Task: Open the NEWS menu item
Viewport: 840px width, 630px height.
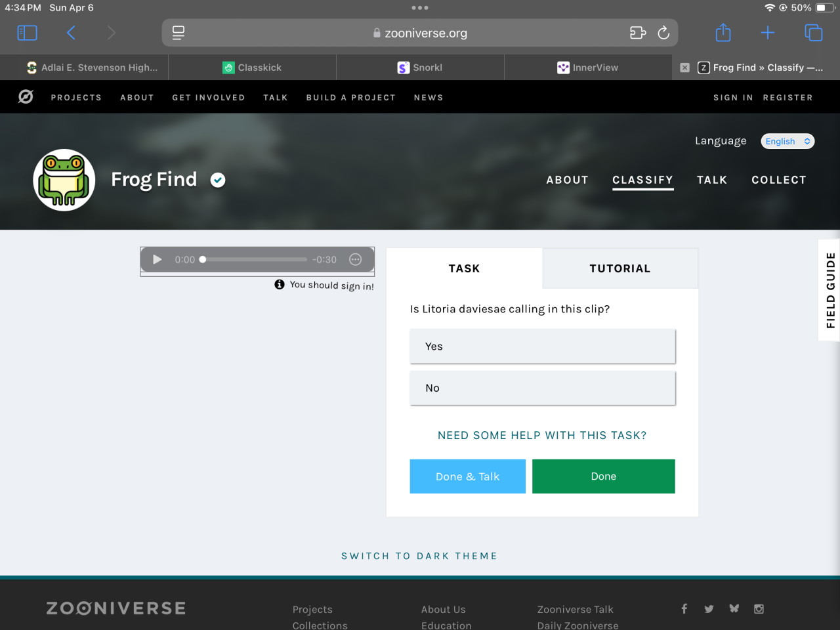Action: 429,98
